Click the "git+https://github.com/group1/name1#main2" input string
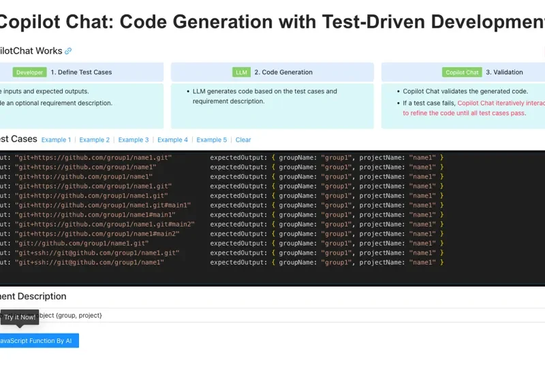This screenshot has height=392, width=545. tap(97, 234)
